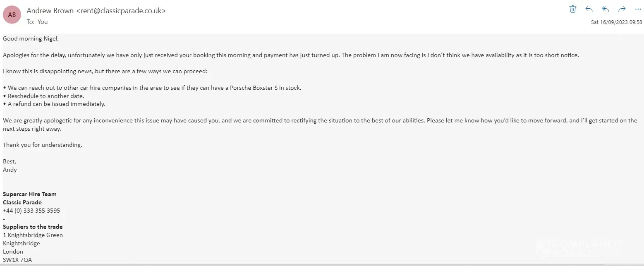
Task: Click the "Good morning Nigel" greeting line
Action: click(31, 38)
